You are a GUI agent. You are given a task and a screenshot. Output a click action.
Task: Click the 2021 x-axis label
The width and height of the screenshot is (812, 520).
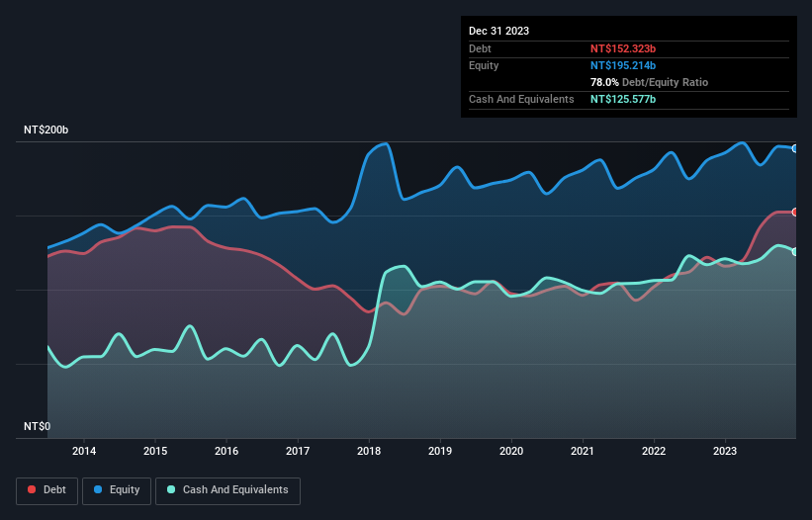tap(583, 451)
